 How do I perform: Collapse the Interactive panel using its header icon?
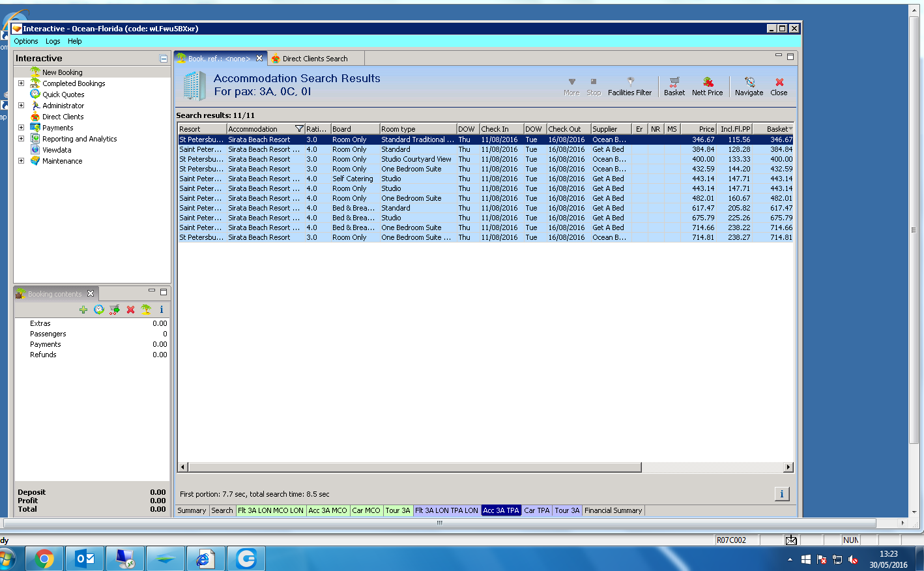164,59
